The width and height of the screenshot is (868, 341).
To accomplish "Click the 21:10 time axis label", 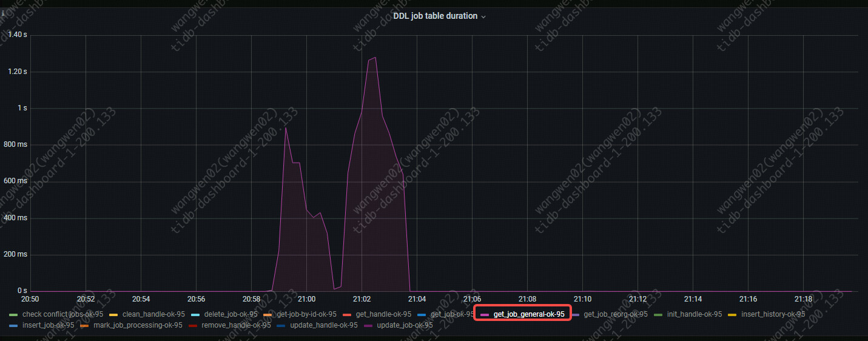I will 582,300.
